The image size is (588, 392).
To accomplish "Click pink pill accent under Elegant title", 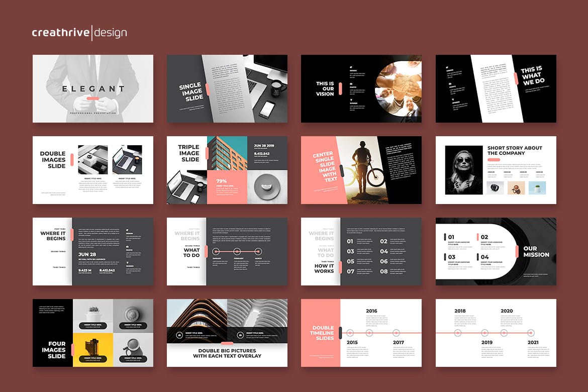I will pos(93,99).
